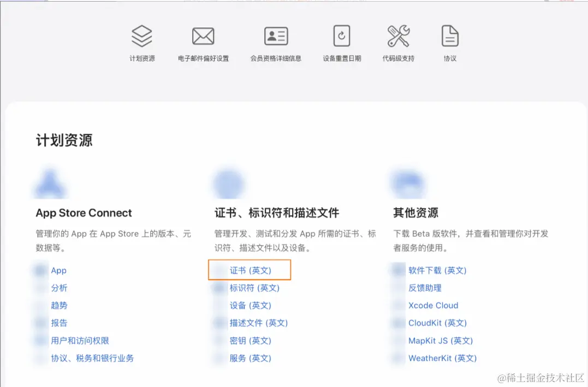
Task: Click the 设备重置日期 reset icon
Action: (x=342, y=36)
